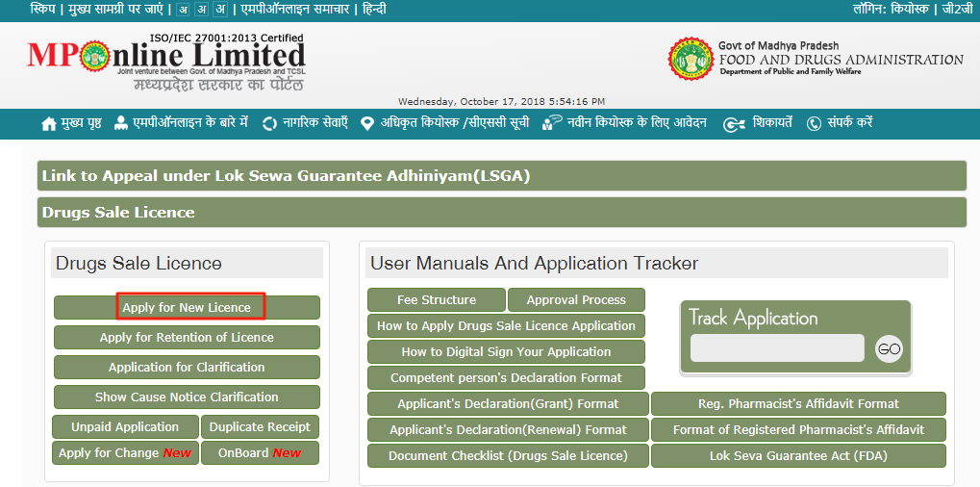Open Applicant's Declaration(Renewal) Format
This screenshot has height=487, width=980.
tap(508, 430)
